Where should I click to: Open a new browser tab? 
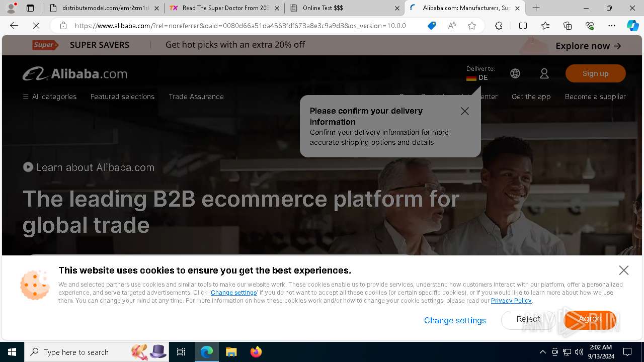pos(536,8)
